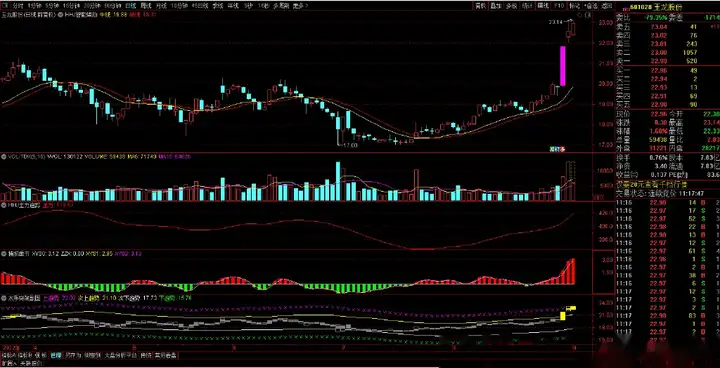720x368 pixels.
Task: Click the circular icon before the HHJ indicator name
Action: [61, 15]
